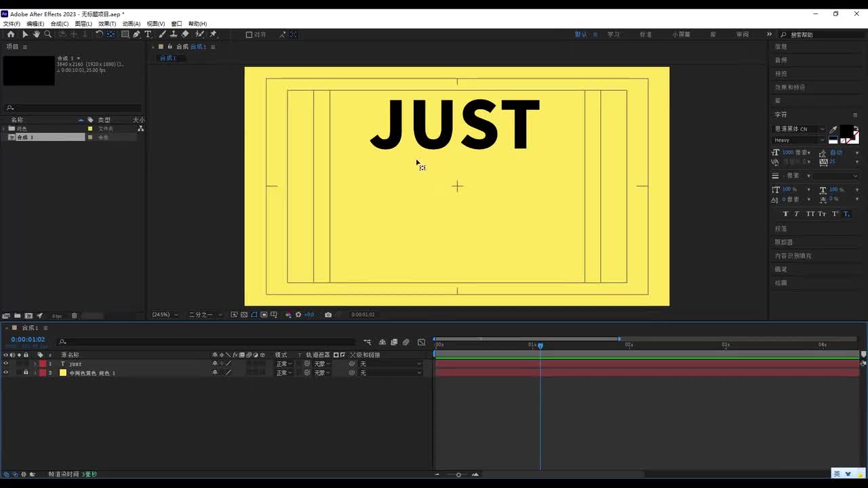Select the Home icon in the toolbar

[11, 34]
